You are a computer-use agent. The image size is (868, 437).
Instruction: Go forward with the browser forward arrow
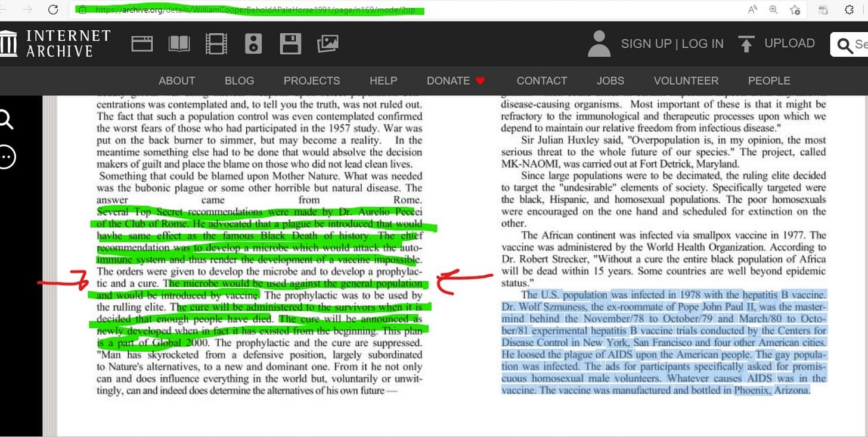pyautogui.click(x=27, y=10)
